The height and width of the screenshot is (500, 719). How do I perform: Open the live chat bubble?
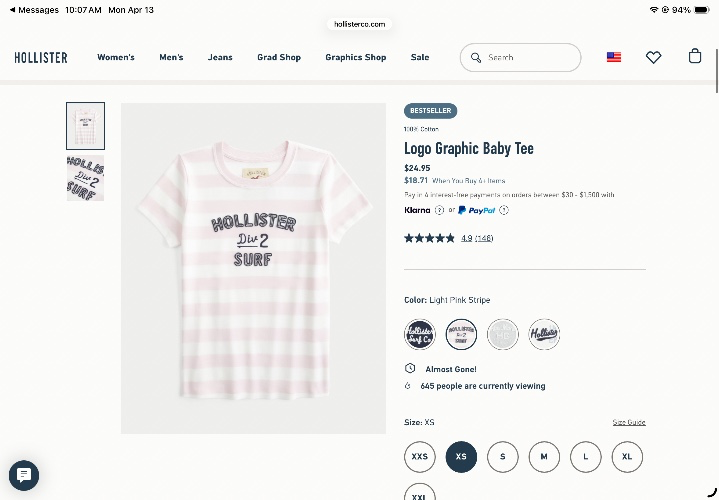point(24,475)
